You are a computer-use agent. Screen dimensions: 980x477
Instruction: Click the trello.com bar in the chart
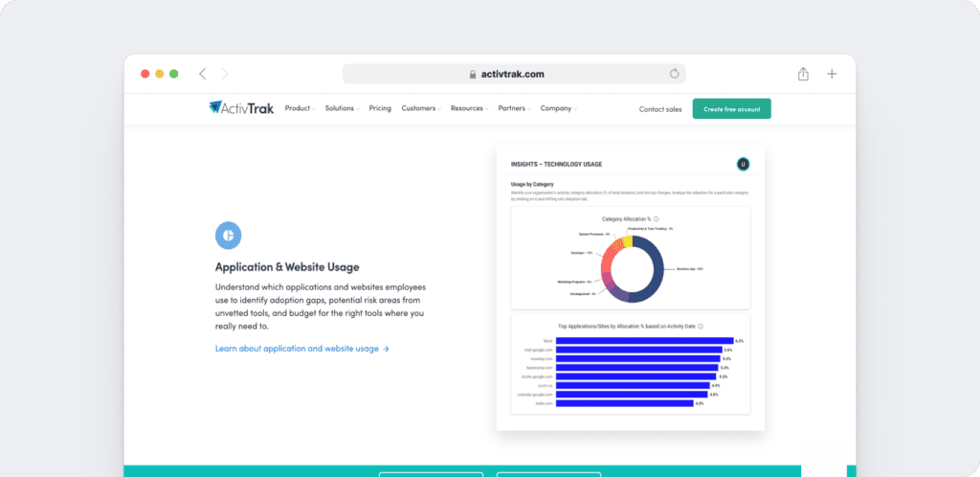[x=625, y=404]
